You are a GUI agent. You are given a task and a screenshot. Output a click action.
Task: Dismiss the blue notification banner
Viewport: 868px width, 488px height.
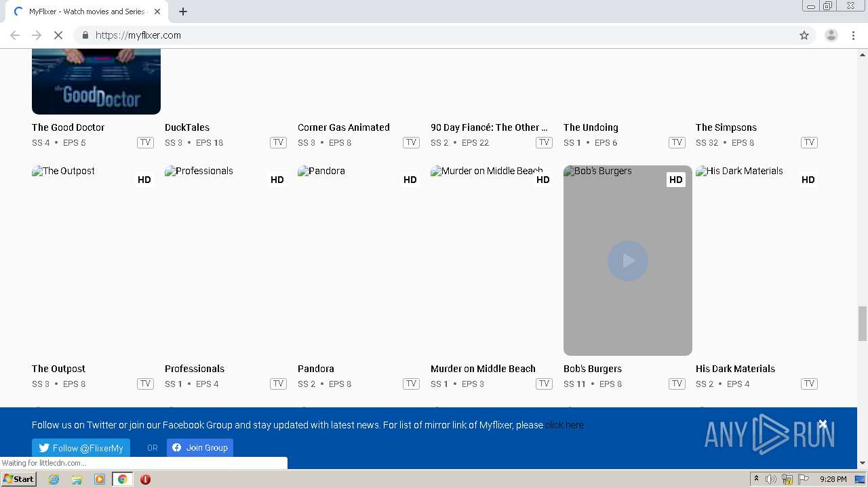tap(823, 424)
